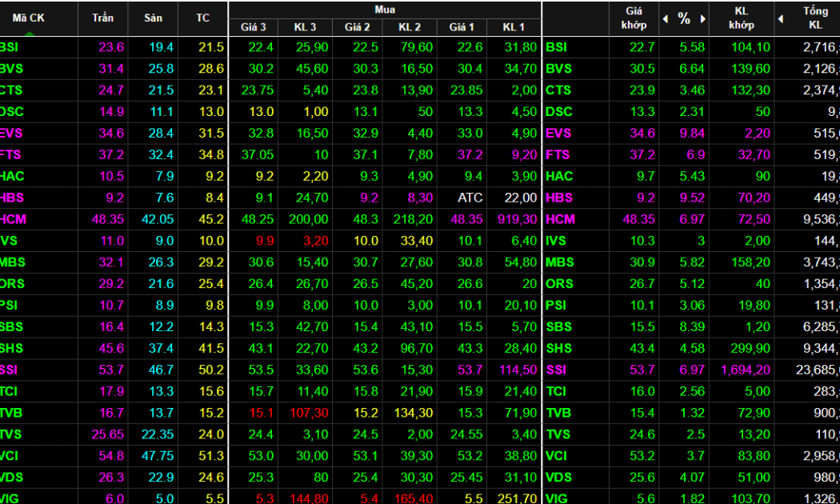Screen dimensions: 840x504
Task: Open IVS ticker next to Giá khớp column
Action: [555, 241]
